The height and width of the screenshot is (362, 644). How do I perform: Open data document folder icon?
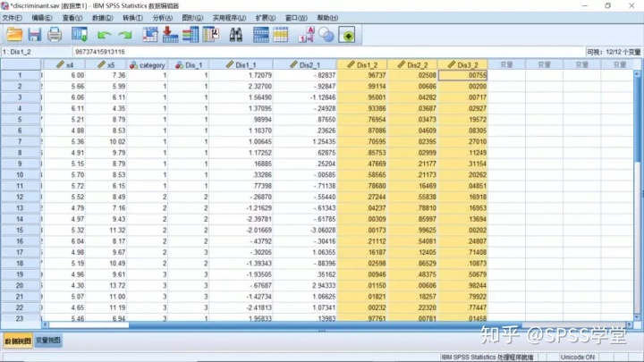click(x=14, y=35)
